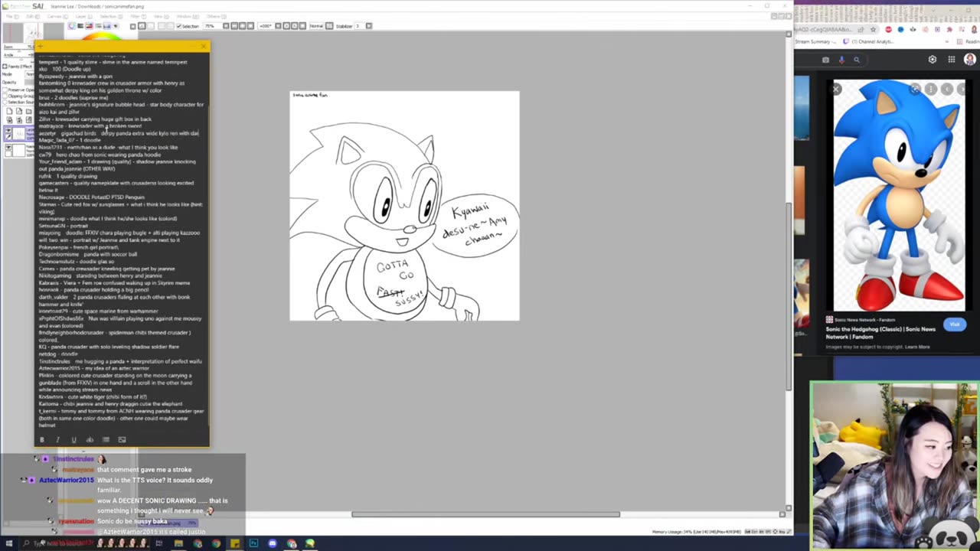980x551 pixels.
Task: Share this page from address bar
Action: tap(861, 30)
